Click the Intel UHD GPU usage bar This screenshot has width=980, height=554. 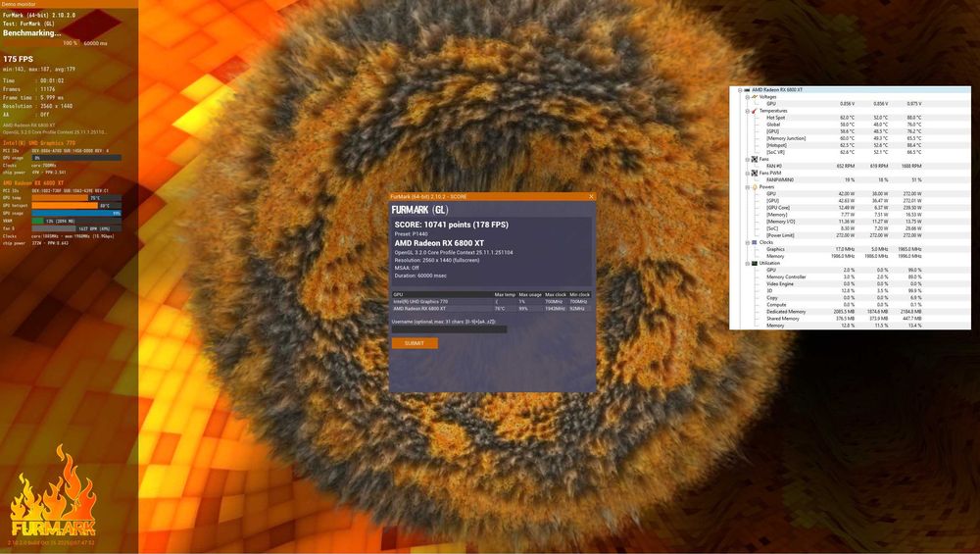[x=76, y=158]
